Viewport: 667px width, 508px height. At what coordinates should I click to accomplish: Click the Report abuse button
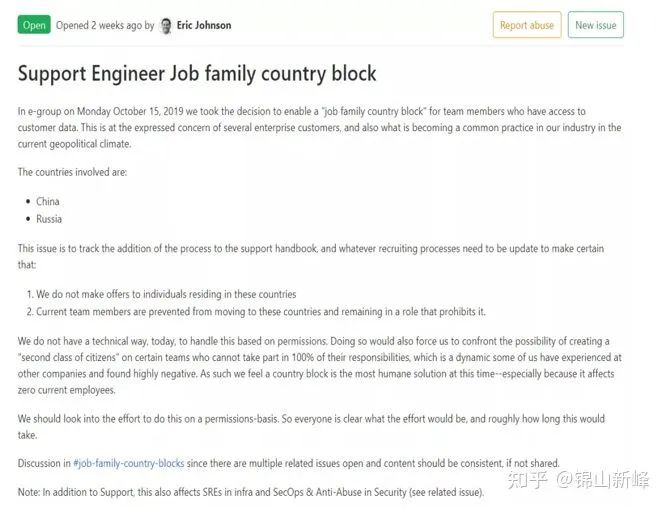(527, 25)
